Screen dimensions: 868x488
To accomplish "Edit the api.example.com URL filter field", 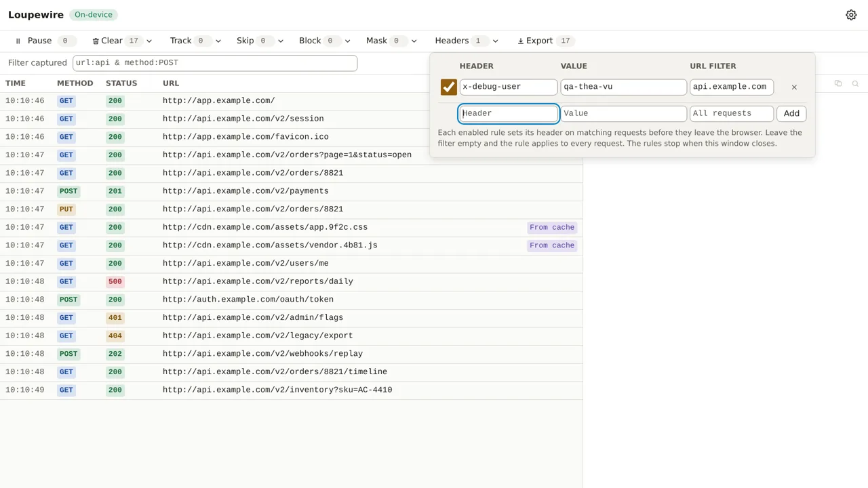I will pos(732,87).
